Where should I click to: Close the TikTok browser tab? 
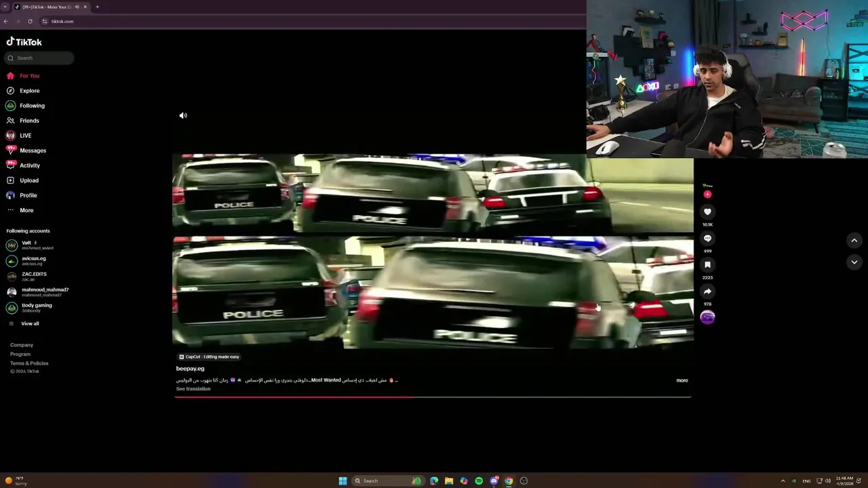(85, 7)
